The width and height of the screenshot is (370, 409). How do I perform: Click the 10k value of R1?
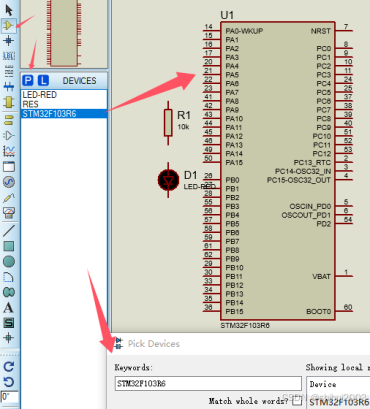pyautogui.click(x=183, y=127)
